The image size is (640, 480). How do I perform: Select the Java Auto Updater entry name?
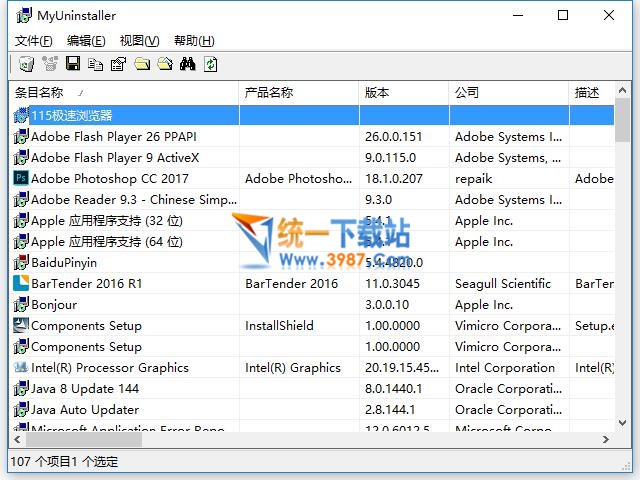(x=85, y=409)
